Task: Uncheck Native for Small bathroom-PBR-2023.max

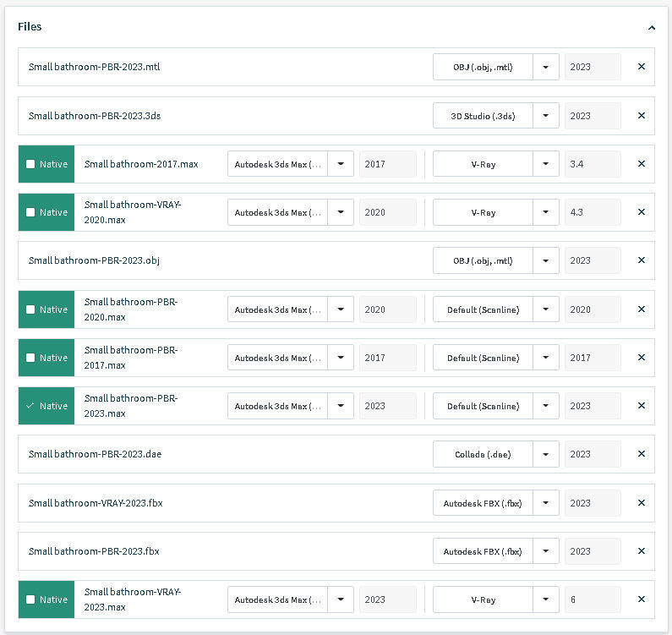Action: [x=31, y=406]
